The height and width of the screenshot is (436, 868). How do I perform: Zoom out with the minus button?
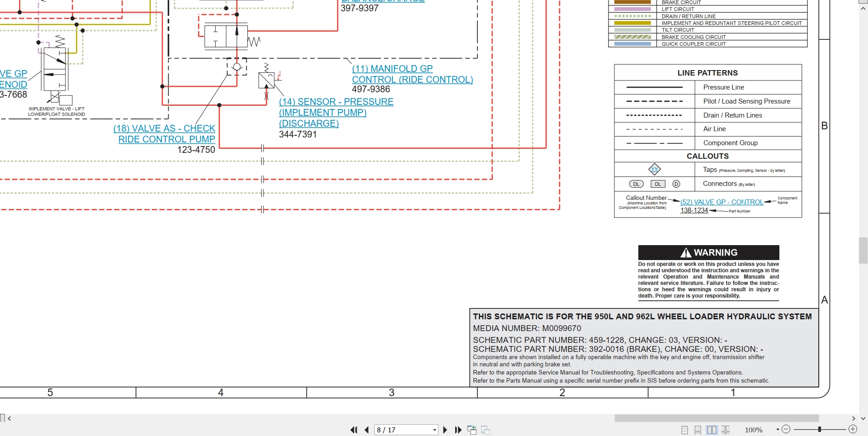786,429
